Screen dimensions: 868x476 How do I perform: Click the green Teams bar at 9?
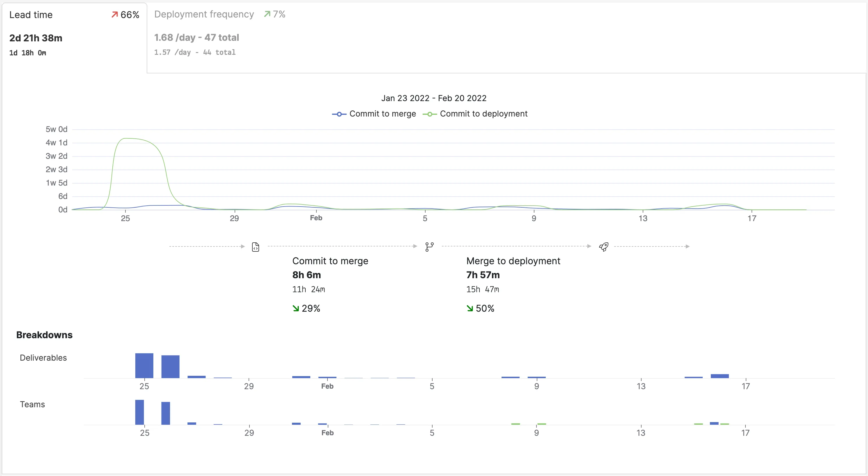541,424
